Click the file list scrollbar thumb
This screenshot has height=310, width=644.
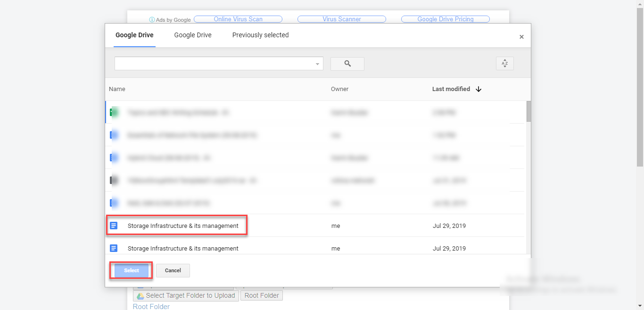pos(528,111)
